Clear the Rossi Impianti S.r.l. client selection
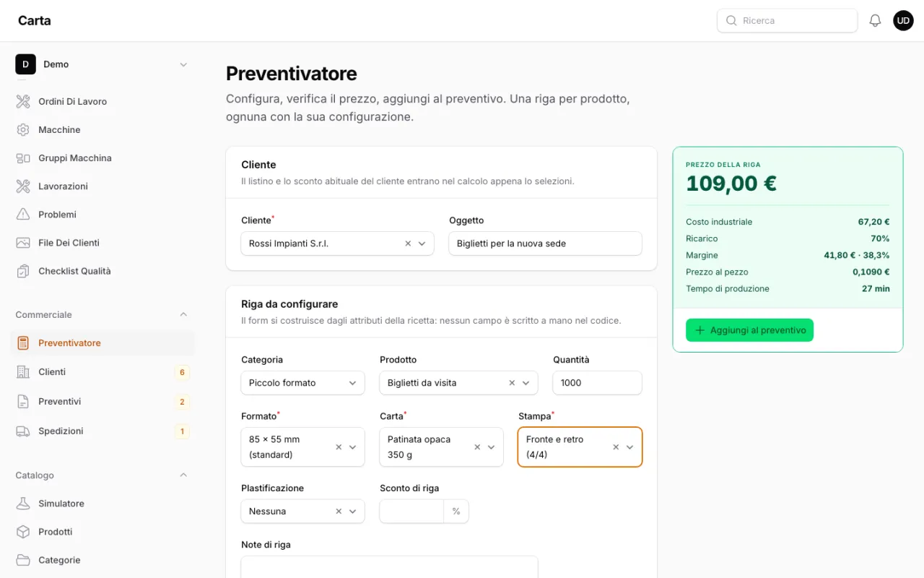Screen dimensions: 924x578 coord(408,244)
